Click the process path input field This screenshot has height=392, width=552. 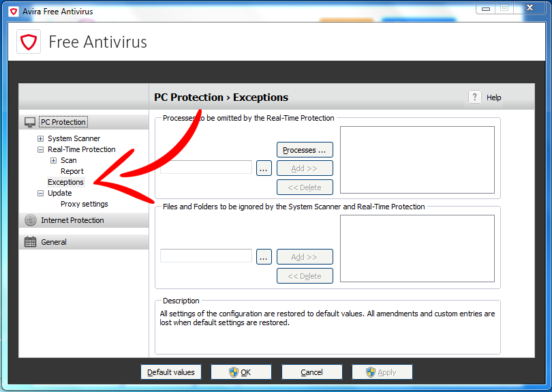tap(206, 167)
